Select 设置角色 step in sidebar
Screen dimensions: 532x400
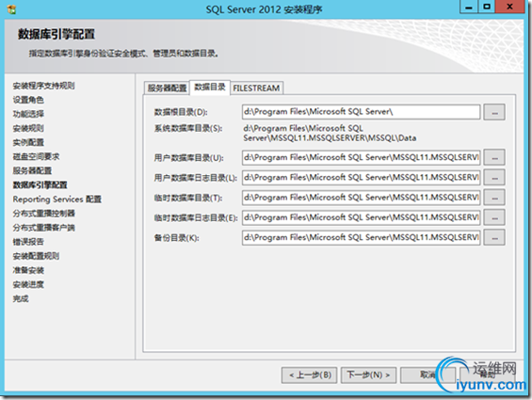pyautogui.click(x=28, y=100)
